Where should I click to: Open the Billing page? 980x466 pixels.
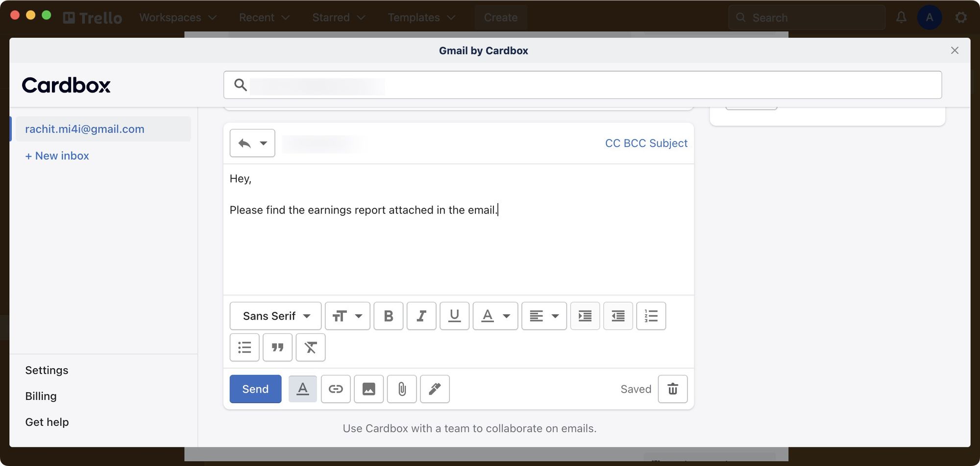41,396
